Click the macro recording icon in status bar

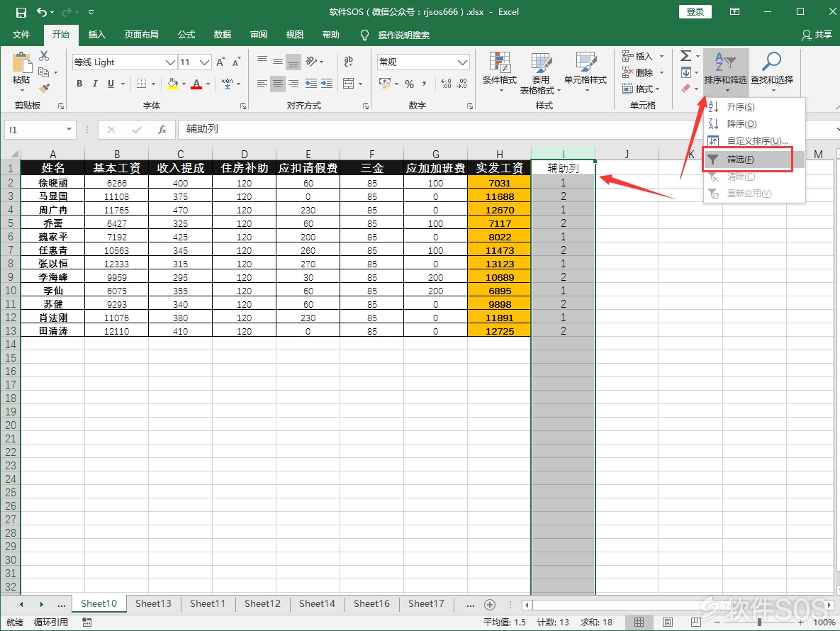(x=86, y=622)
